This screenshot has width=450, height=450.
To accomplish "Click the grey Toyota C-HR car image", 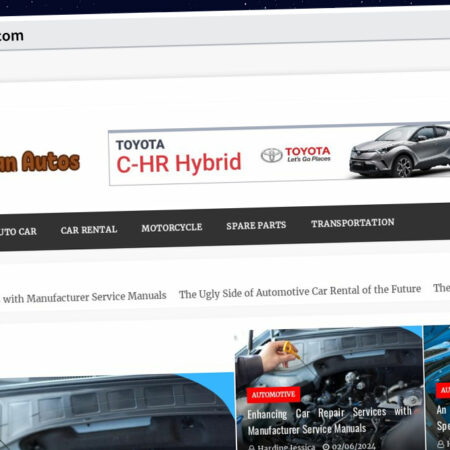I will 400,151.
